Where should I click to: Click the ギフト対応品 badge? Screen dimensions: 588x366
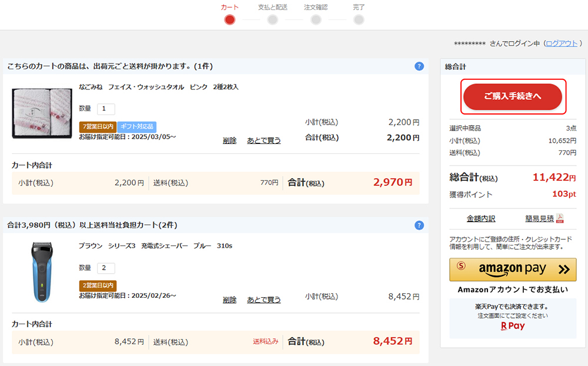pyautogui.click(x=137, y=127)
